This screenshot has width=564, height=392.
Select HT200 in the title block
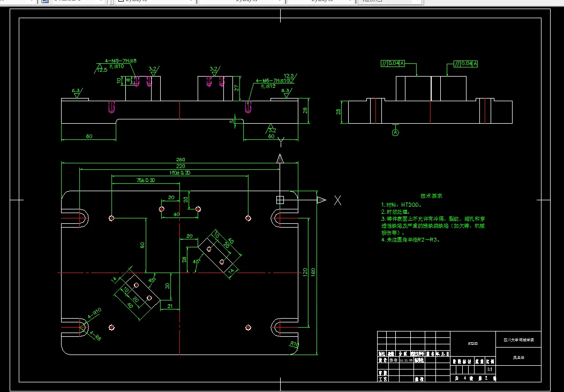point(472,343)
